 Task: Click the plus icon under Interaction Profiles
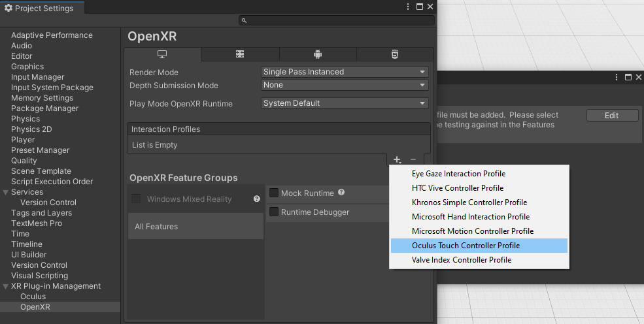(397, 159)
